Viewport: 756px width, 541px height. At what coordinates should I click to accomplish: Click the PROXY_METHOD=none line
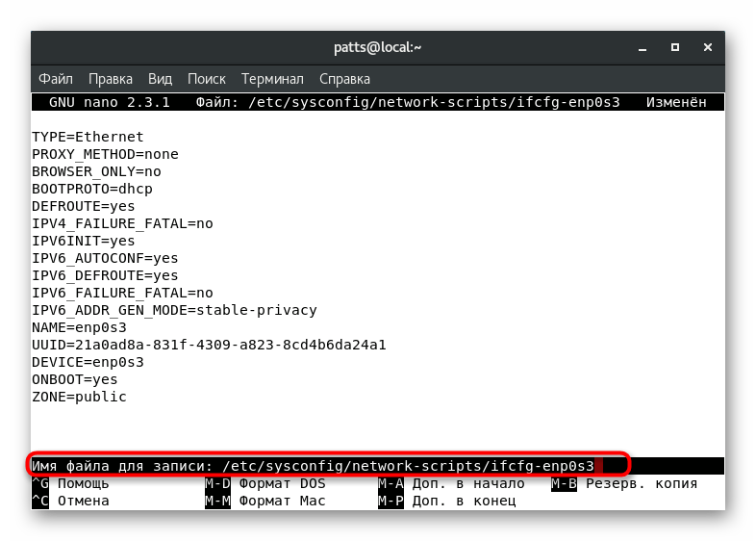105,154
